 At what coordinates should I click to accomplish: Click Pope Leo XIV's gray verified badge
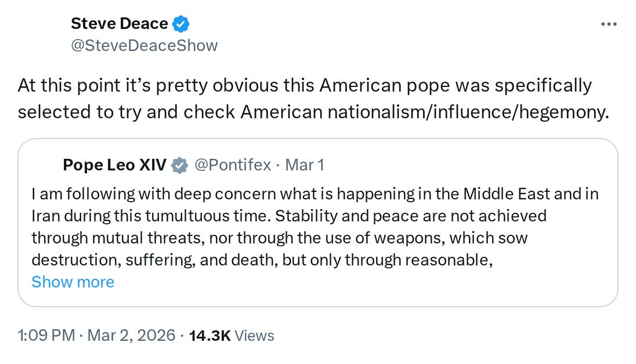click(x=180, y=165)
